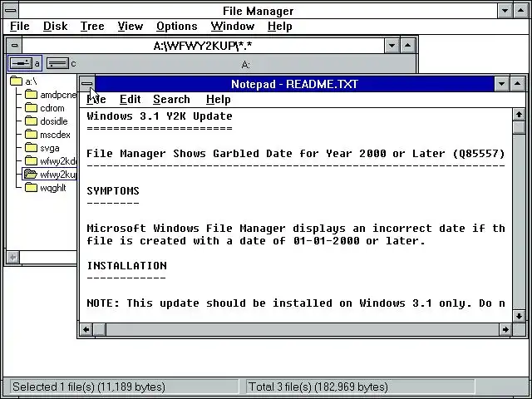Open the A:\WFWY2KUP window control menu box
This screenshot has width=532, height=399.
(x=14, y=45)
